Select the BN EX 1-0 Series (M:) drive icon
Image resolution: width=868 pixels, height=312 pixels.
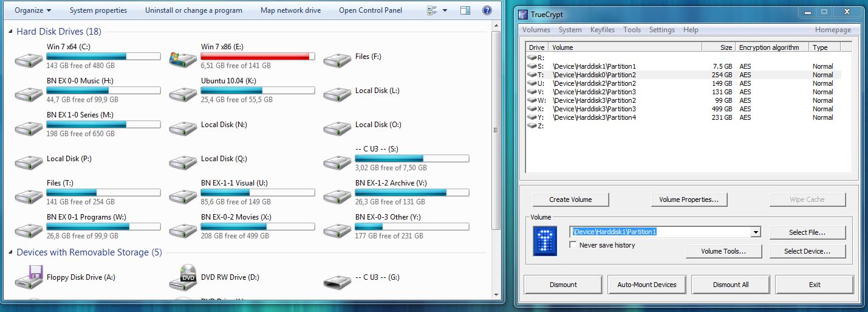click(x=28, y=128)
